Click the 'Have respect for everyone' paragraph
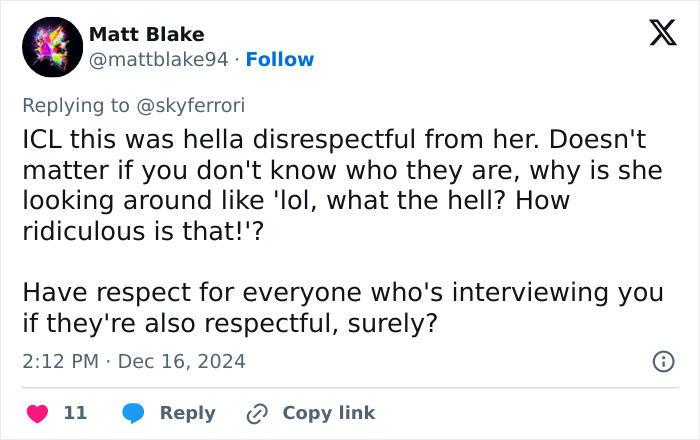700x440 pixels. pyautogui.click(x=342, y=307)
